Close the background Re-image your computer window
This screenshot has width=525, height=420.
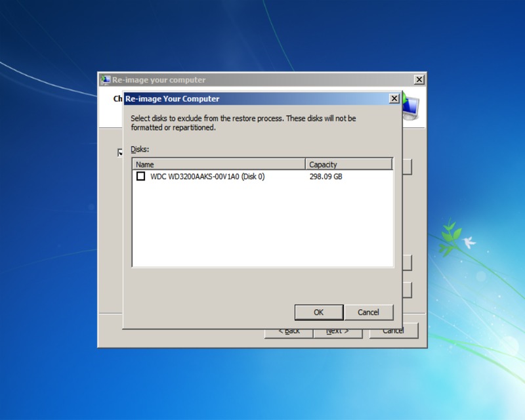pos(419,79)
